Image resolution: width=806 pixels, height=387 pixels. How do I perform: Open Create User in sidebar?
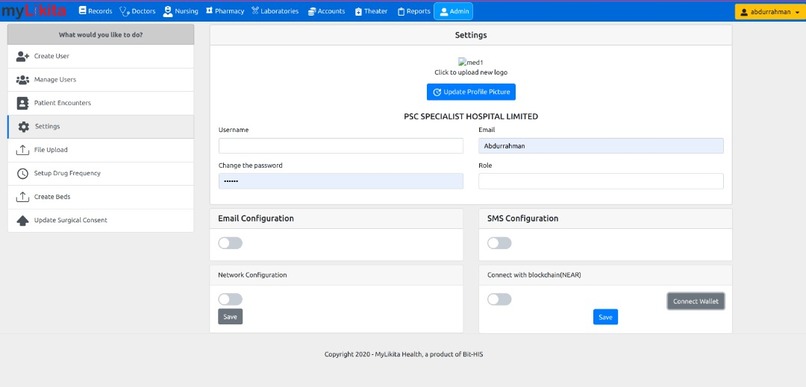(x=101, y=56)
